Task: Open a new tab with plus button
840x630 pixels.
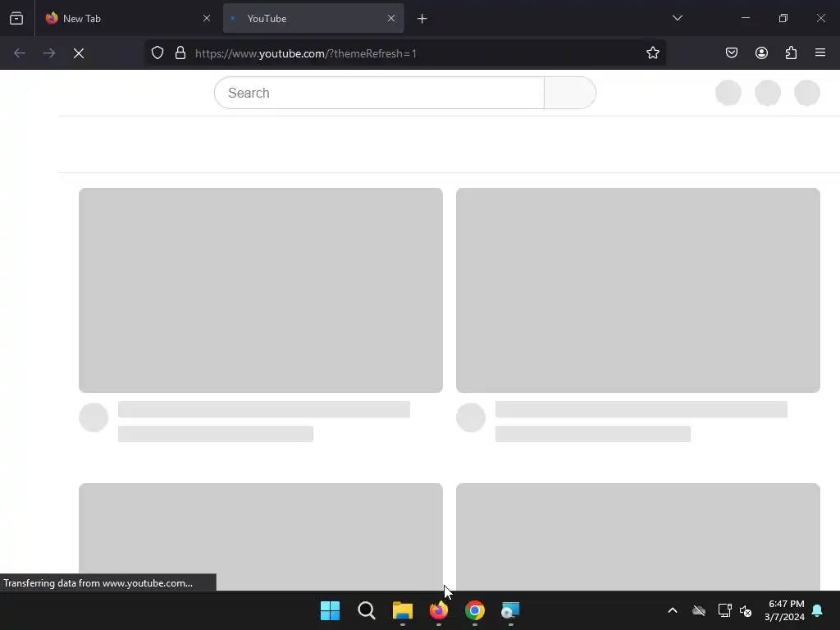Action: coord(422,19)
